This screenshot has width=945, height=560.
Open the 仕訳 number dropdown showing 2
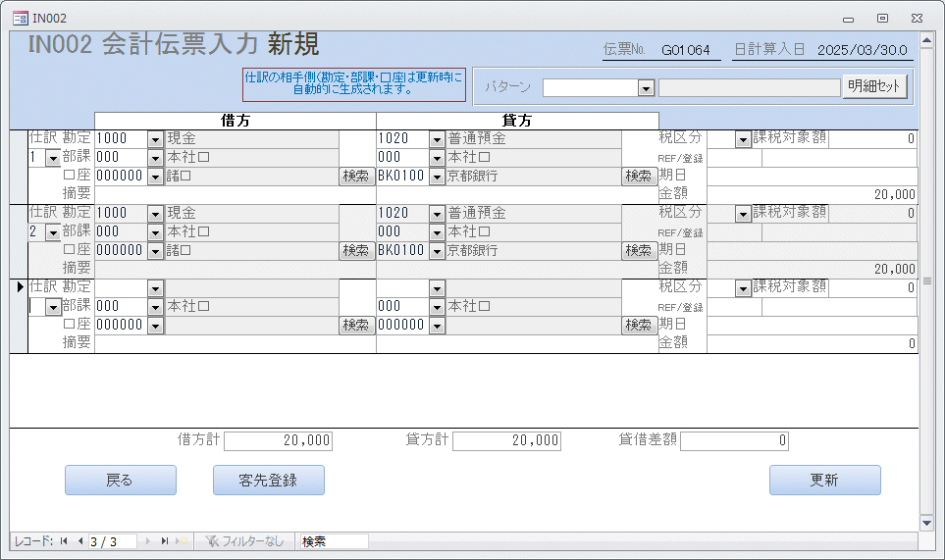[x=52, y=232]
